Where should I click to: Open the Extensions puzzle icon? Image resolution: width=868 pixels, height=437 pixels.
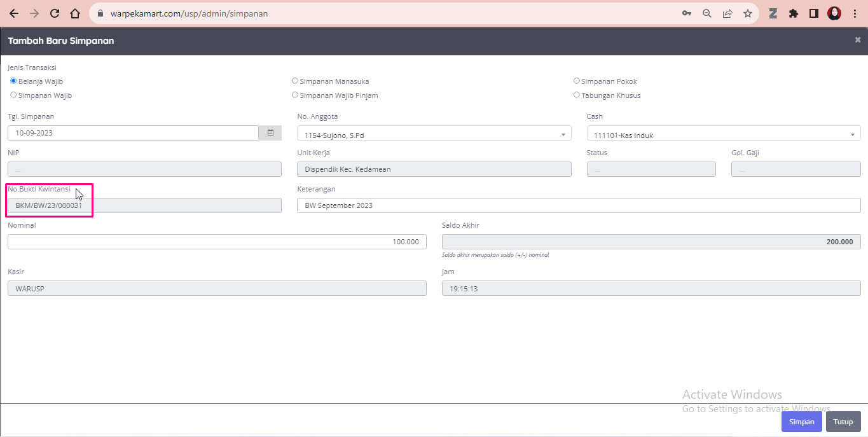click(794, 13)
